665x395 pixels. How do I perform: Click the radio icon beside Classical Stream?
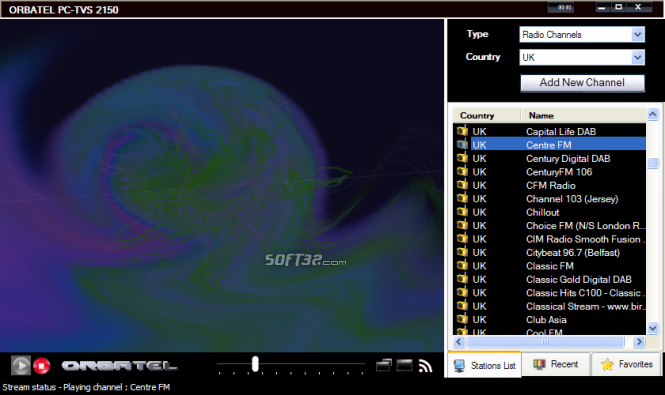(x=462, y=305)
